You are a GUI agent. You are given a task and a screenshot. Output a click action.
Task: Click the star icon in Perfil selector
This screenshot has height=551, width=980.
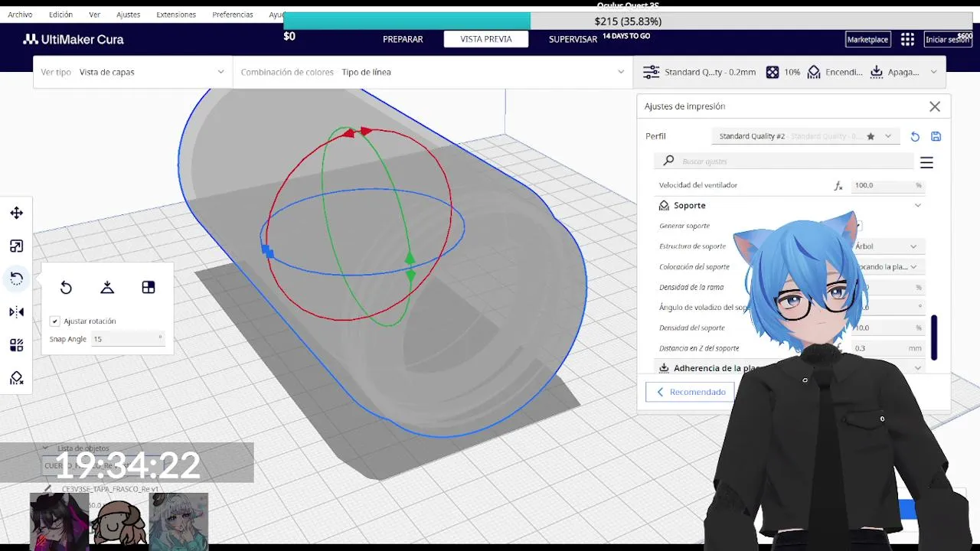tap(871, 136)
